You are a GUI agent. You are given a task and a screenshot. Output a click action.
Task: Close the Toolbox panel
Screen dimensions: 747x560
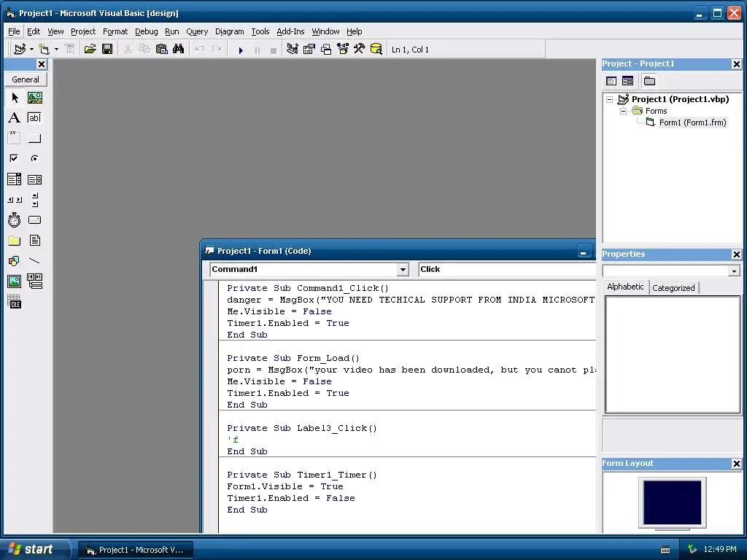coord(42,64)
